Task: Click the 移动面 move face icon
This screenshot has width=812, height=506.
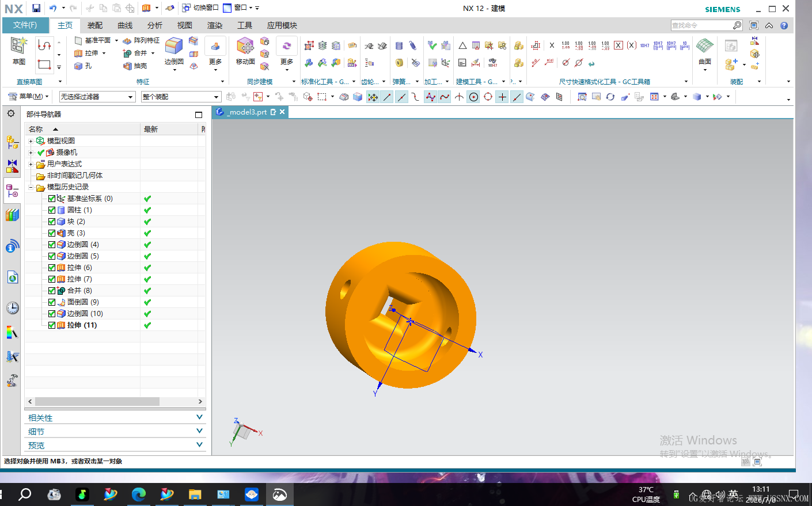Action: click(245, 46)
